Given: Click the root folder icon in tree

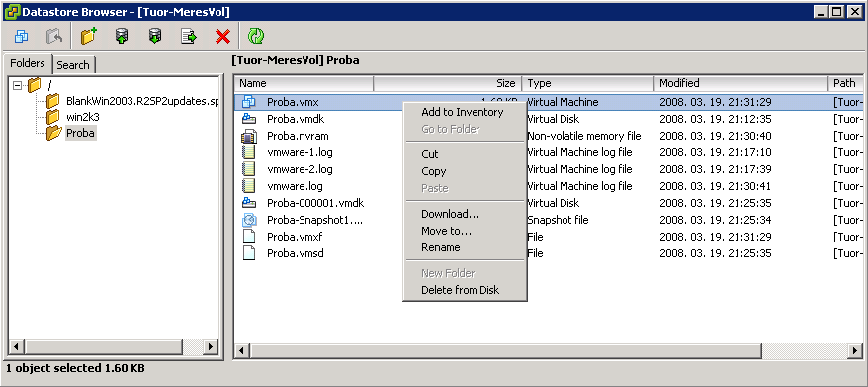Looking at the screenshot, I should click(35, 85).
